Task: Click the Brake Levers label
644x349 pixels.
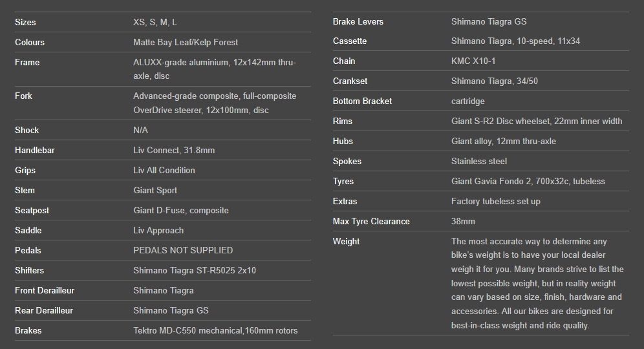Action: [x=358, y=21]
